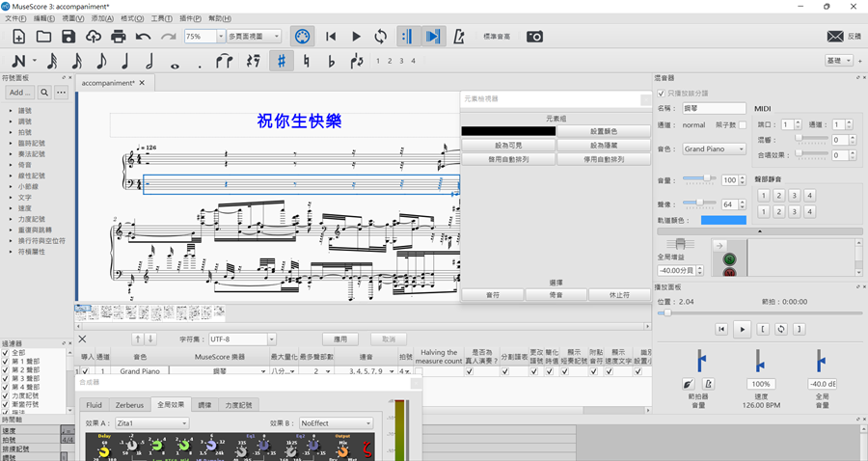Open the 編輯(E) menu

[x=44, y=18]
